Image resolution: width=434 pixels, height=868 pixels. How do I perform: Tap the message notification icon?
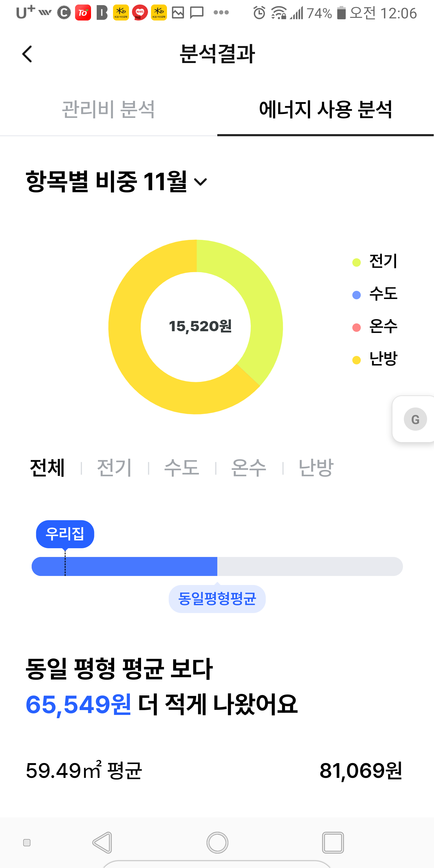click(197, 13)
